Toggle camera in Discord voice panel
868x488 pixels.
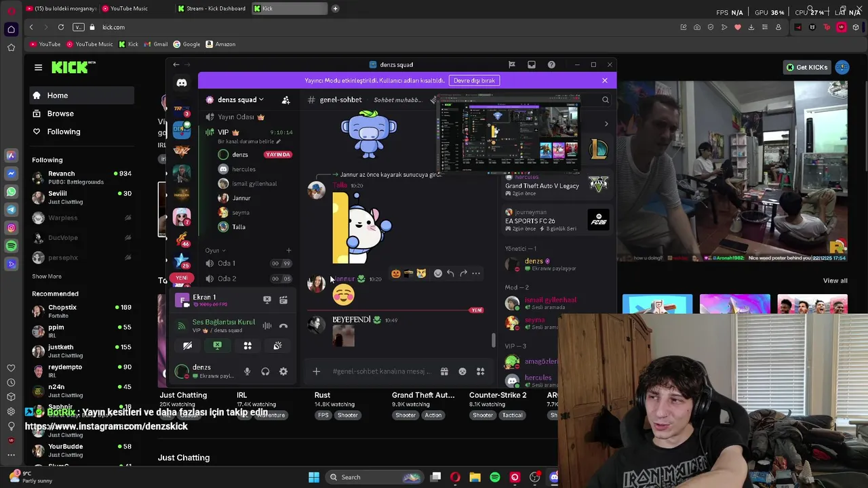pyautogui.click(x=188, y=346)
